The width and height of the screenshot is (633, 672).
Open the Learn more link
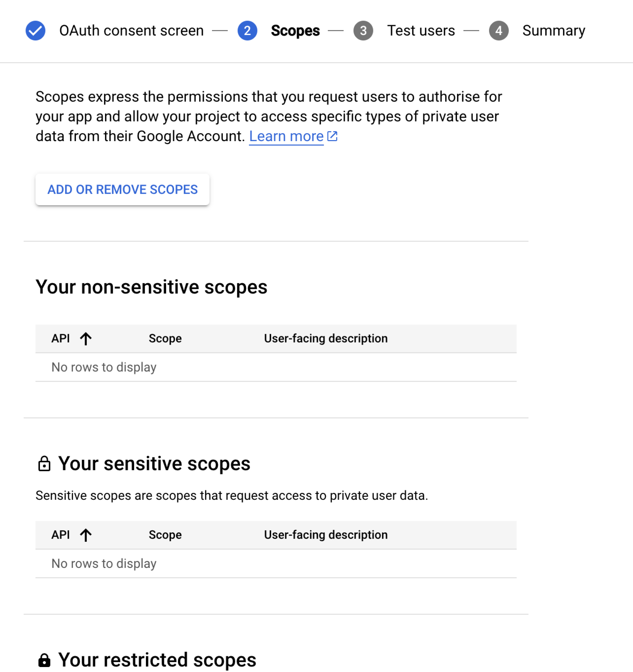coord(286,136)
